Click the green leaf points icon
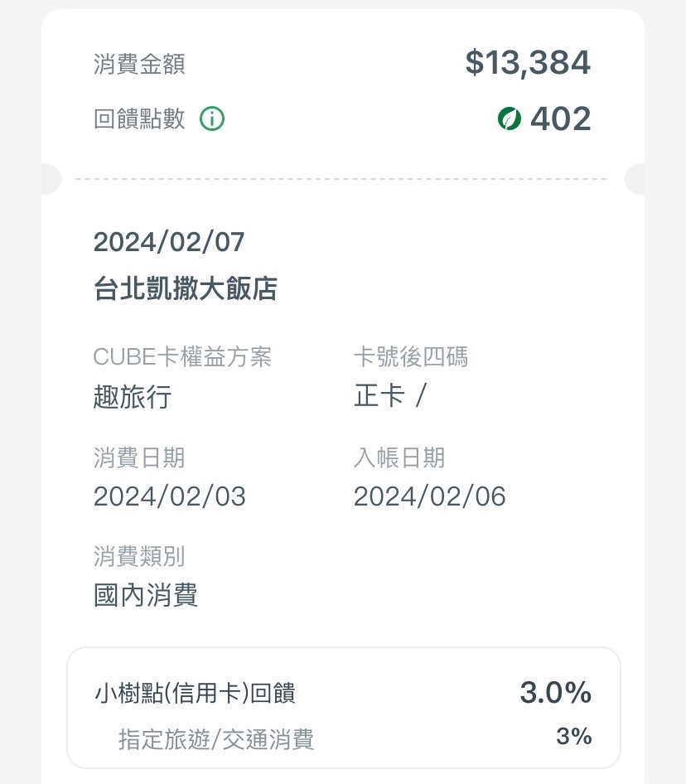 pyautogui.click(x=509, y=119)
